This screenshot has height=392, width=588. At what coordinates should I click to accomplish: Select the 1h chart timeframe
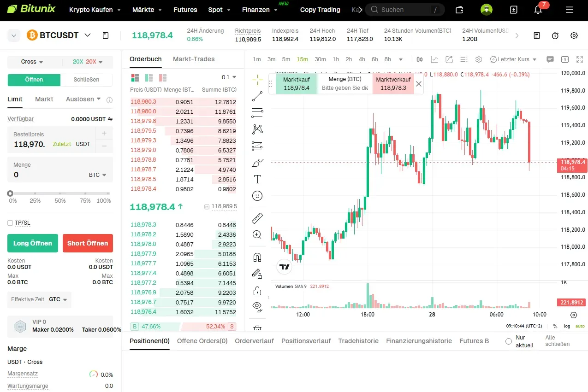(336, 59)
